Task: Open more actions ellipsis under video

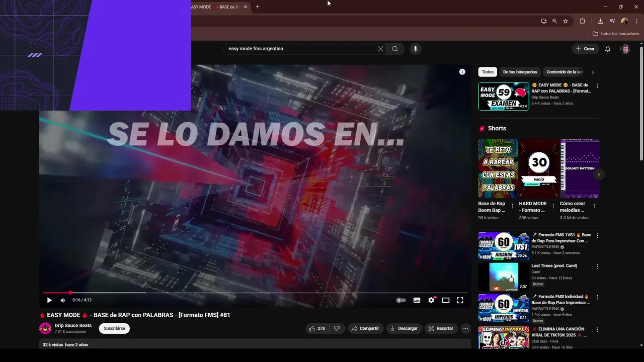Action: [466, 328]
